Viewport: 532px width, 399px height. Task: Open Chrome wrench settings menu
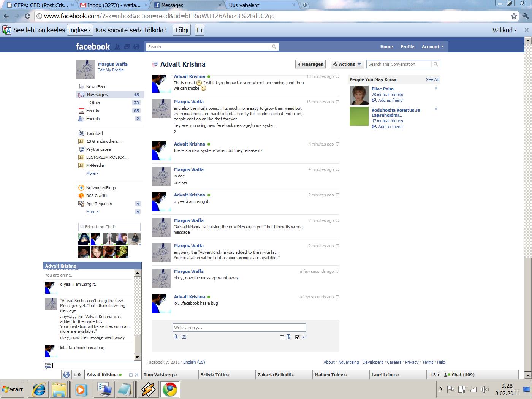coord(526,16)
